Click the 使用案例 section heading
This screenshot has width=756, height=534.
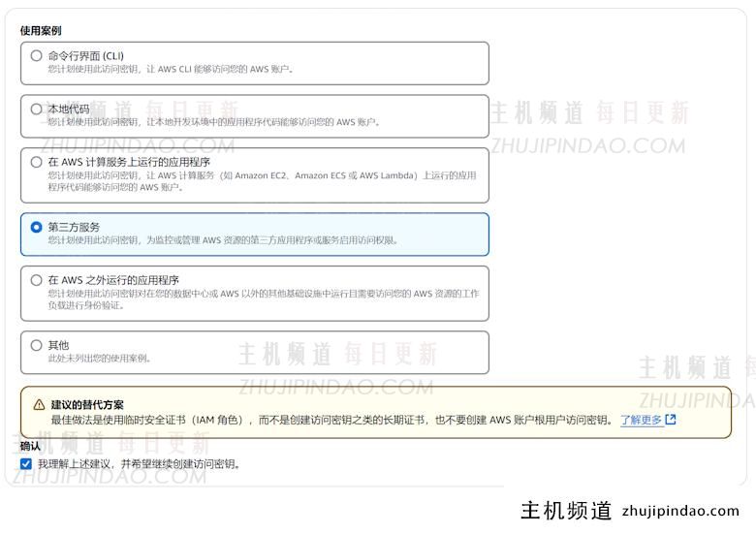pyautogui.click(x=41, y=31)
